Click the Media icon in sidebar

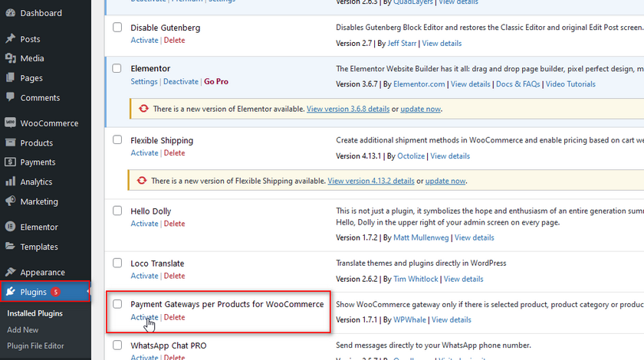coord(10,58)
